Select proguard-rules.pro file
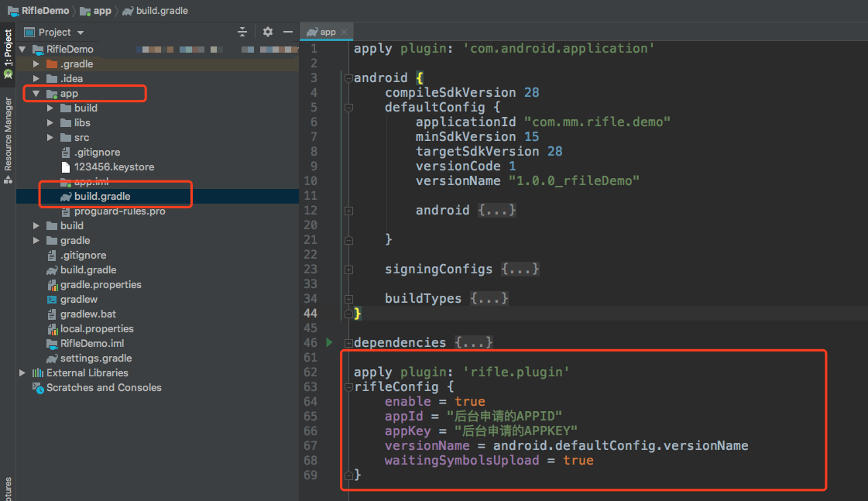This screenshot has width=868, height=501. 119,211
